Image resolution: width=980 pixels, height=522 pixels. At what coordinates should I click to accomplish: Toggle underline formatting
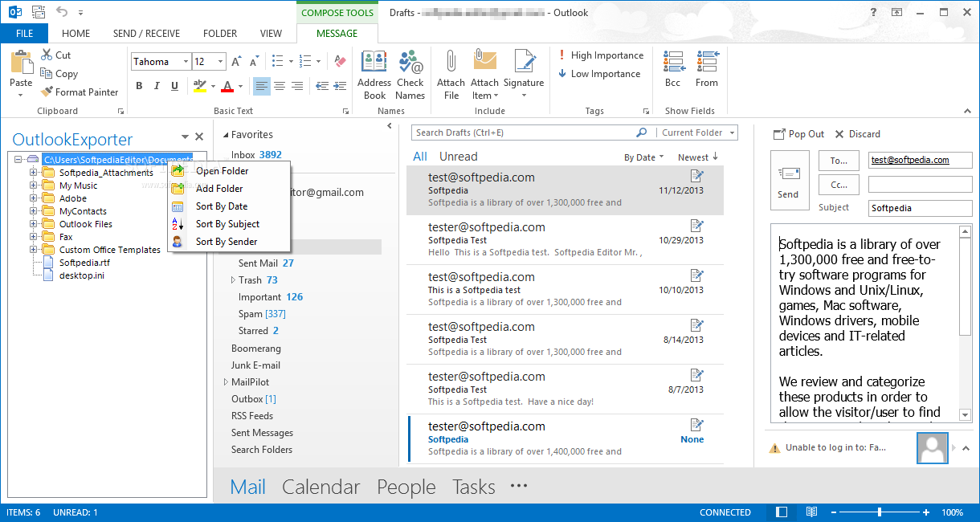tap(174, 86)
